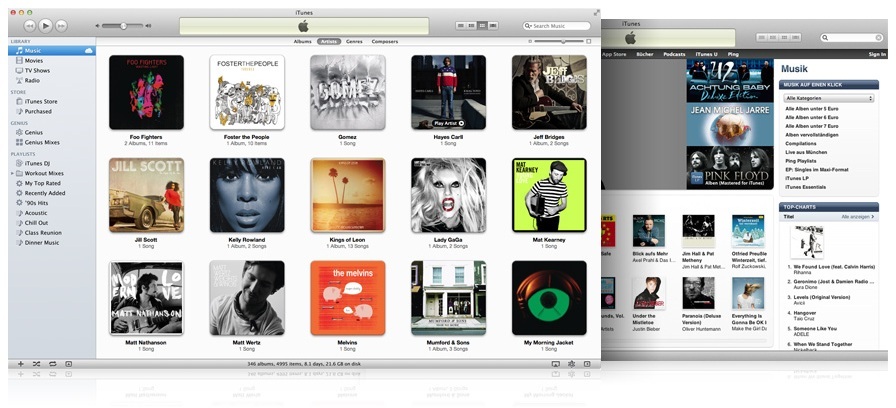Open Ping in the Store navigation bar
The width and height of the screenshot is (896, 408).
733,54
